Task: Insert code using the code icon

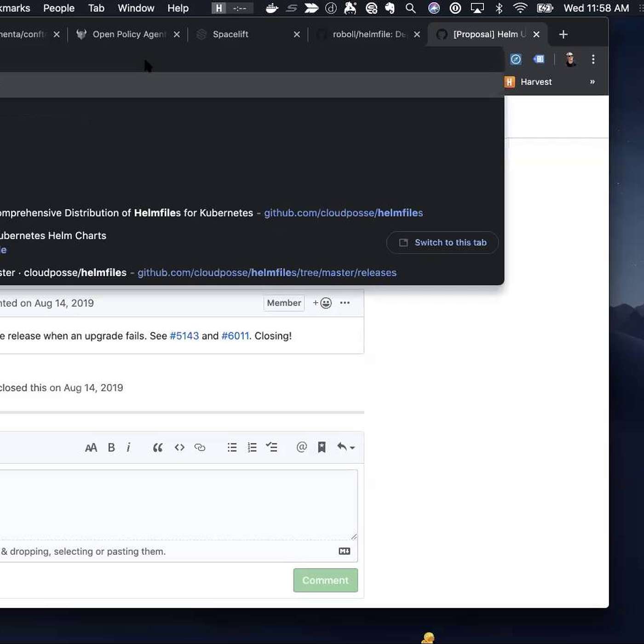Action: point(179,448)
